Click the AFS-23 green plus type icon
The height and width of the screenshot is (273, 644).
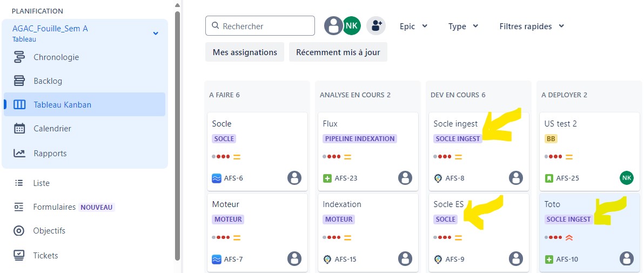pyautogui.click(x=327, y=178)
